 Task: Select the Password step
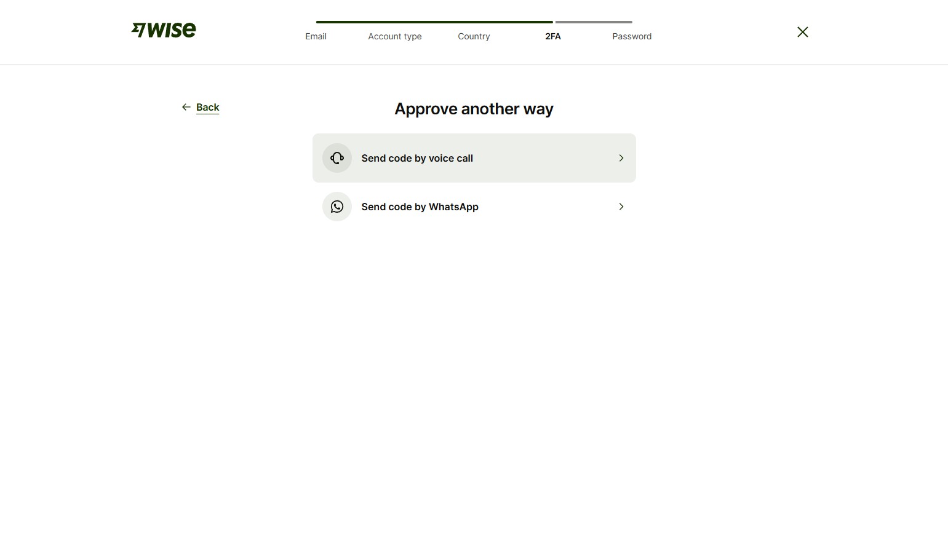pos(632,36)
